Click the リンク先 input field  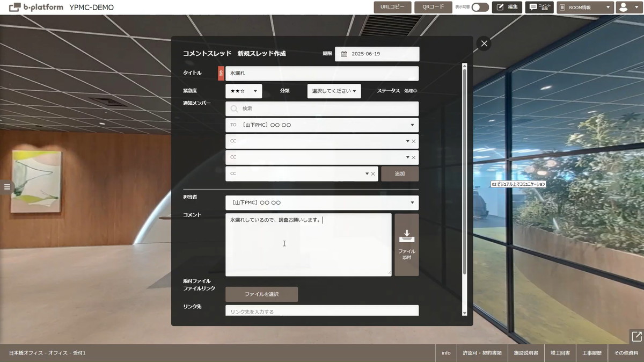click(x=322, y=311)
